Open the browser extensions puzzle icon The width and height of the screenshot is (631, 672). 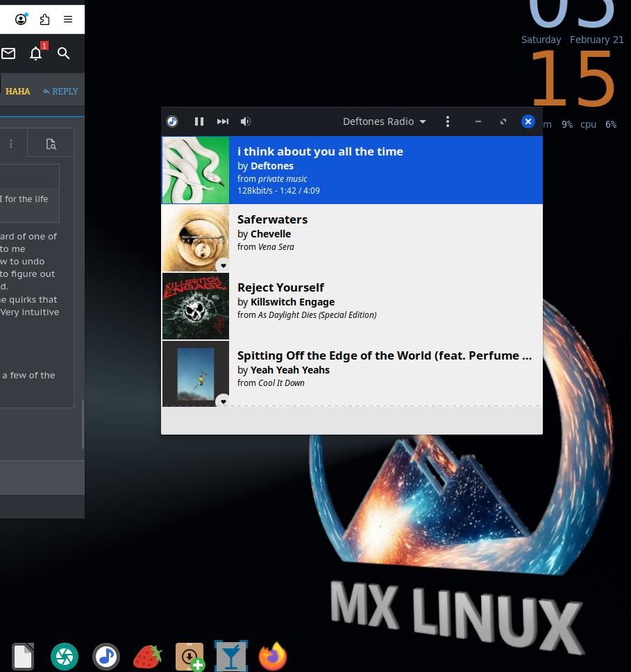[x=44, y=19]
